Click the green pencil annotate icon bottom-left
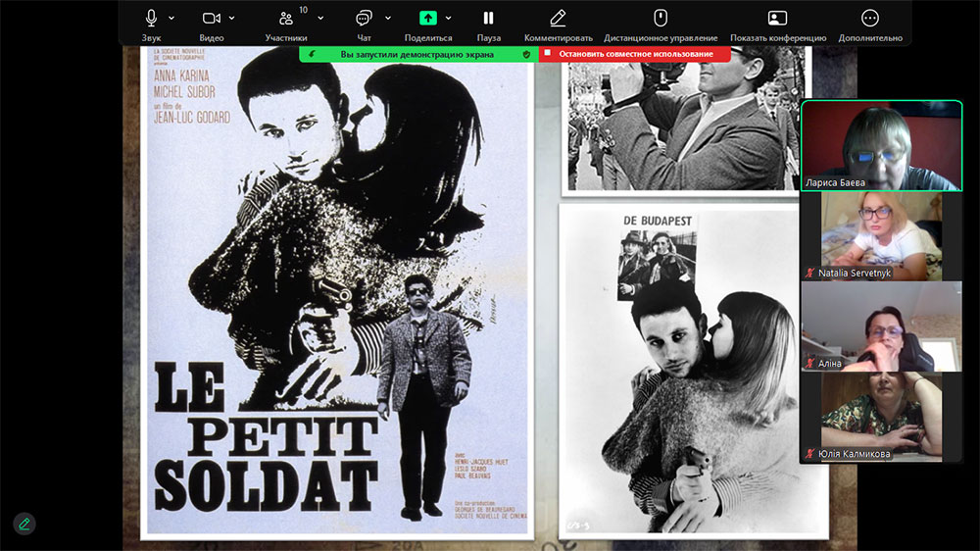This screenshot has height=551, width=980. coord(24,524)
